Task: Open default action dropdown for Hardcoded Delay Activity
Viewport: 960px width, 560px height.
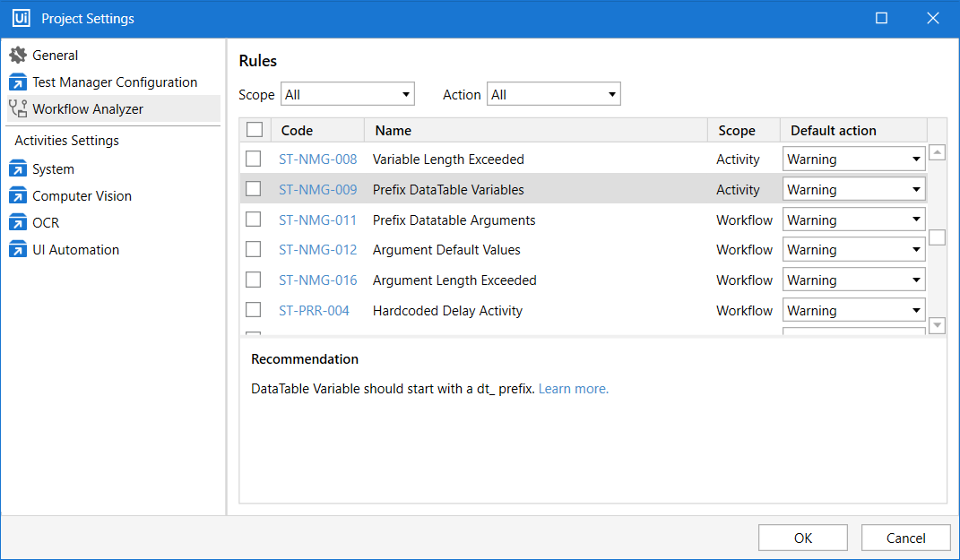Action: coord(853,311)
